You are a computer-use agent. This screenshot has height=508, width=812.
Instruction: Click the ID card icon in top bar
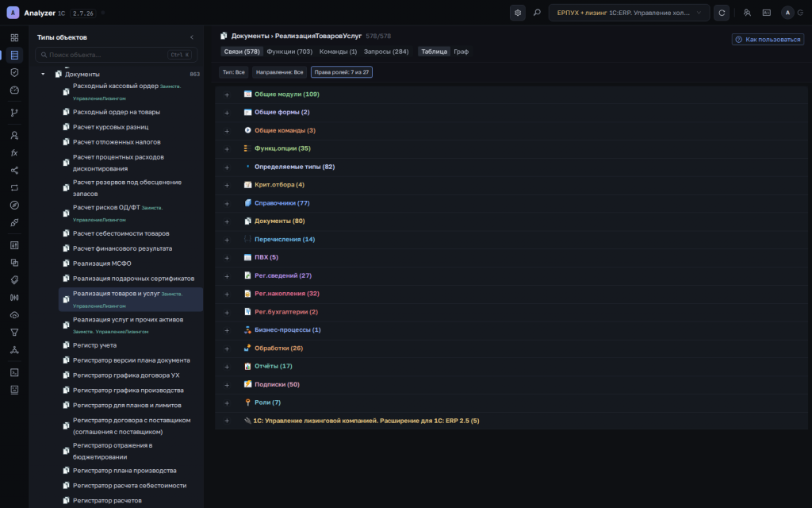(767, 13)
